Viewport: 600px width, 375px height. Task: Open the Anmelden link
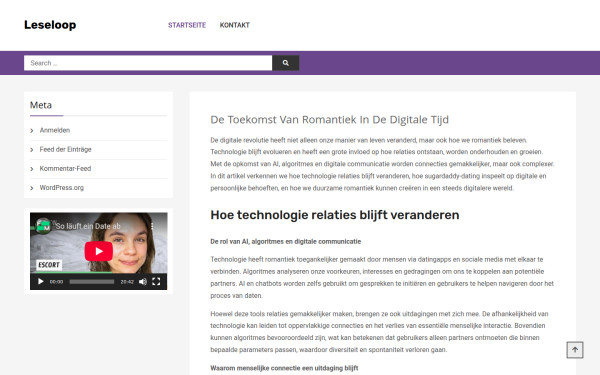pos(55,130)
